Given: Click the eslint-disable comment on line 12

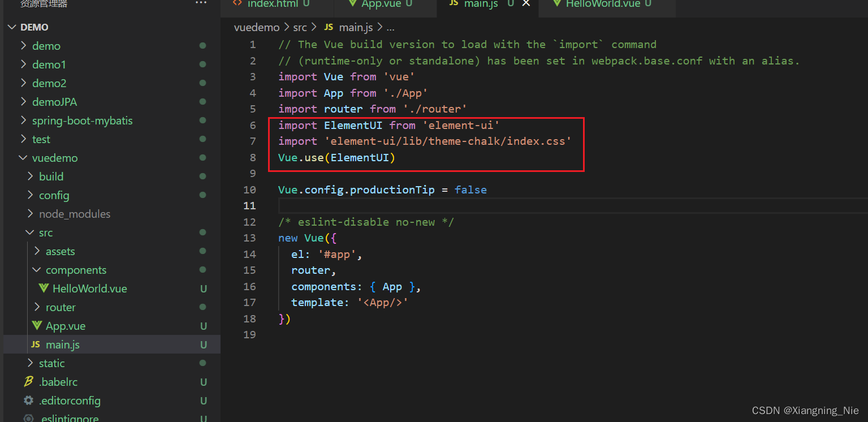Looking at the screenshot, I should [x=366, y=222].
